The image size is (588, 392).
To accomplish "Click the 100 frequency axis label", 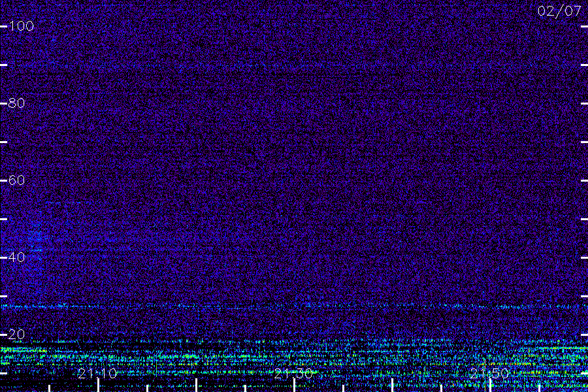I will pos(21,26).
